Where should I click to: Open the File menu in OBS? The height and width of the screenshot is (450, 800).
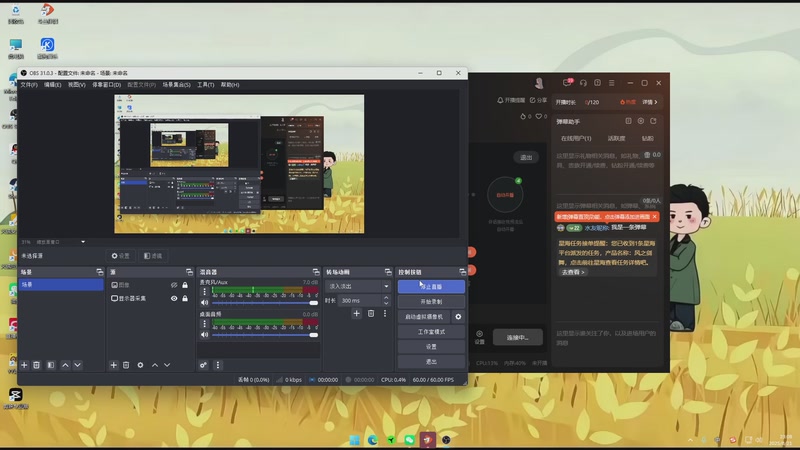tap(29, 85)
